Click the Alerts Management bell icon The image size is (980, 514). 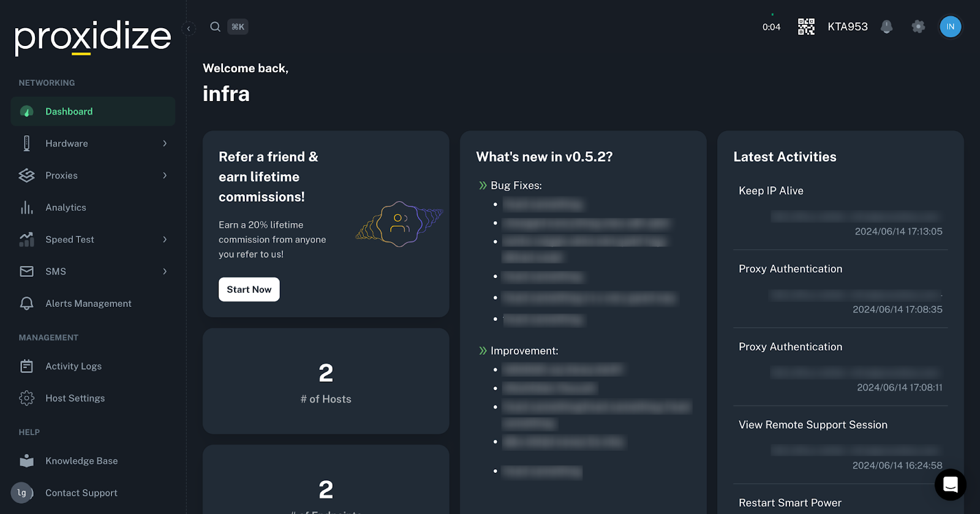pos(26,303)
